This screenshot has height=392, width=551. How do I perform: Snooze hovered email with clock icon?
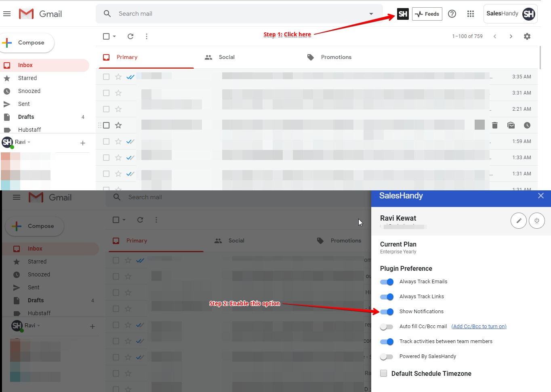point(527,125)
